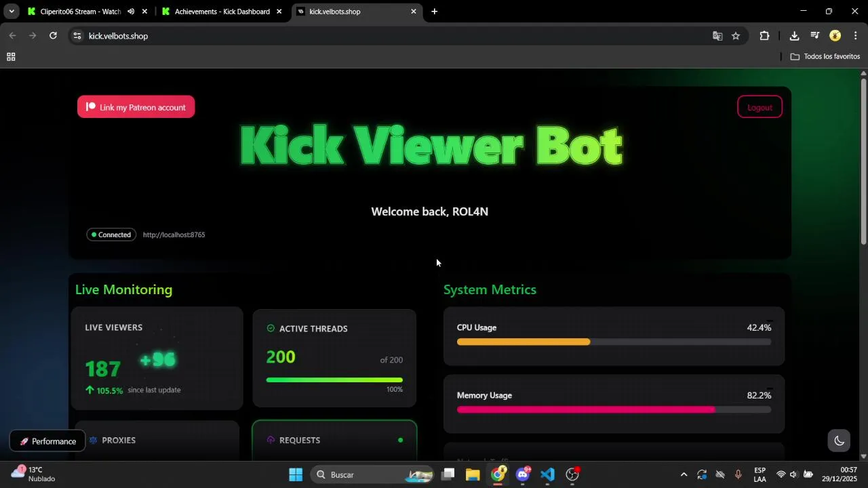
Task: Reload the current page
Action: [x=53, y=36]
